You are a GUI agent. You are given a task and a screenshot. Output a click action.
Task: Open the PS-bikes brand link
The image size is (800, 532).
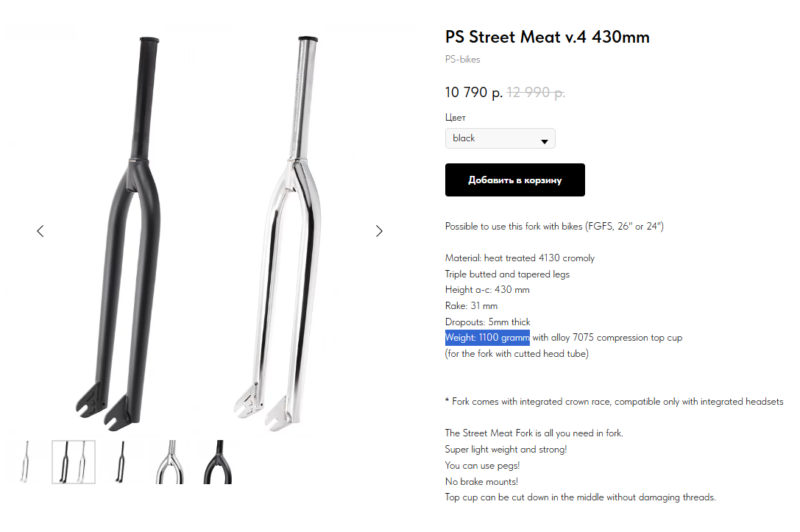(x=462, y=59)
